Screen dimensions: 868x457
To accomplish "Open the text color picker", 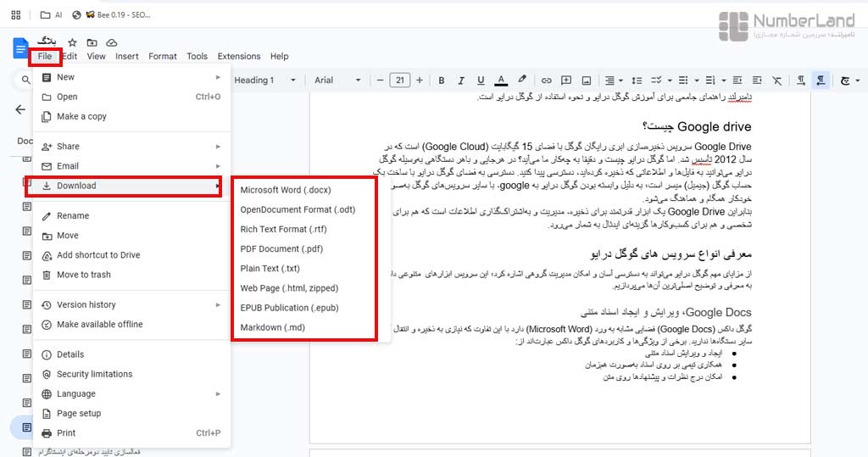I will 500,81.
